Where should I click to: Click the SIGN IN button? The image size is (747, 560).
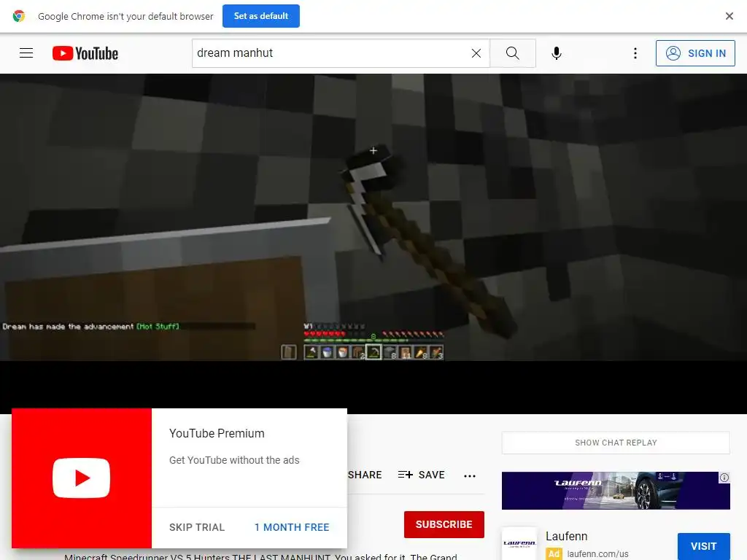click(x=695, y=52)
